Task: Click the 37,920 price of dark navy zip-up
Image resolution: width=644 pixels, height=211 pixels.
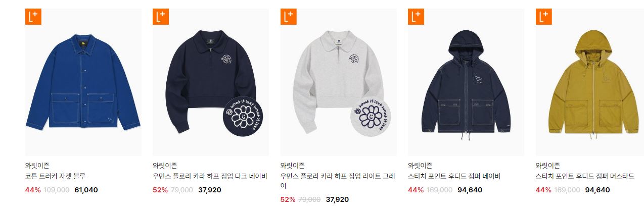Action: pos(209,190)
